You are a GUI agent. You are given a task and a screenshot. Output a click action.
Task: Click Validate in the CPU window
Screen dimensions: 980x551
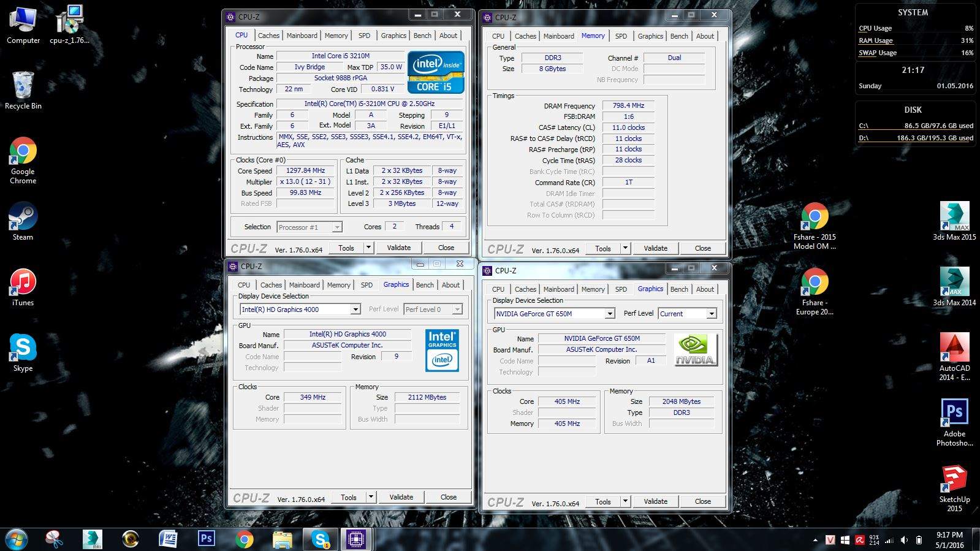399,248
